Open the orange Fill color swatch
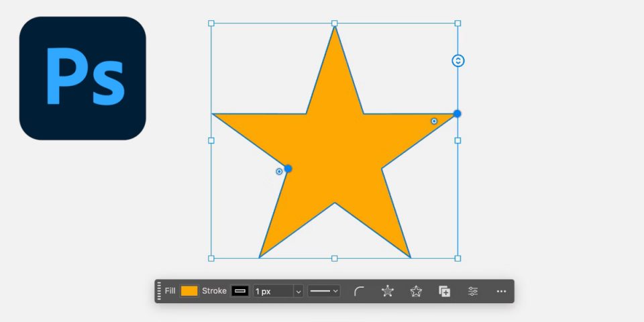Image resolution: width=644 pixels, height=322 pixels. [189, 291]
